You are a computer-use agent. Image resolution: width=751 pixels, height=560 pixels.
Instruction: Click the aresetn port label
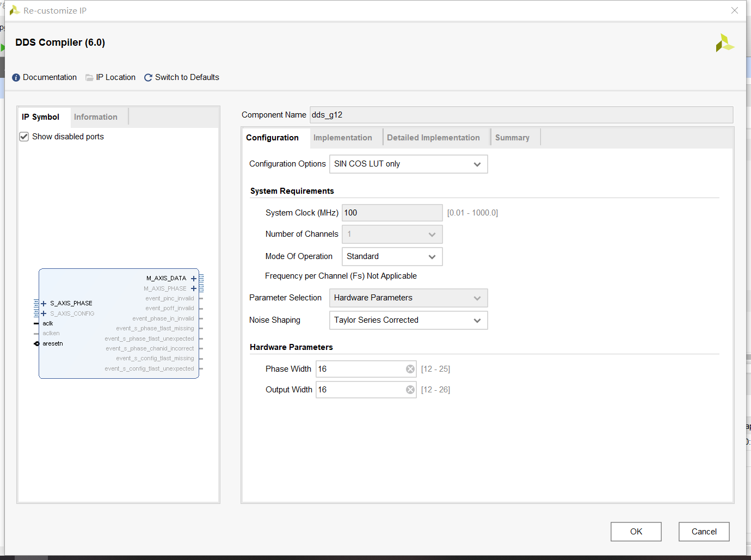point(53,343)
